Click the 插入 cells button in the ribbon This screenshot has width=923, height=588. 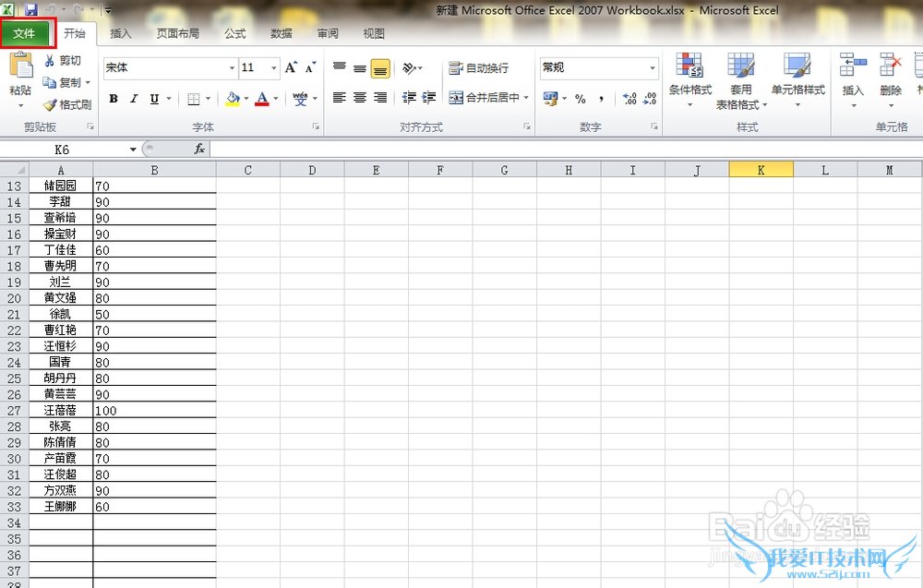click(853, 80)
